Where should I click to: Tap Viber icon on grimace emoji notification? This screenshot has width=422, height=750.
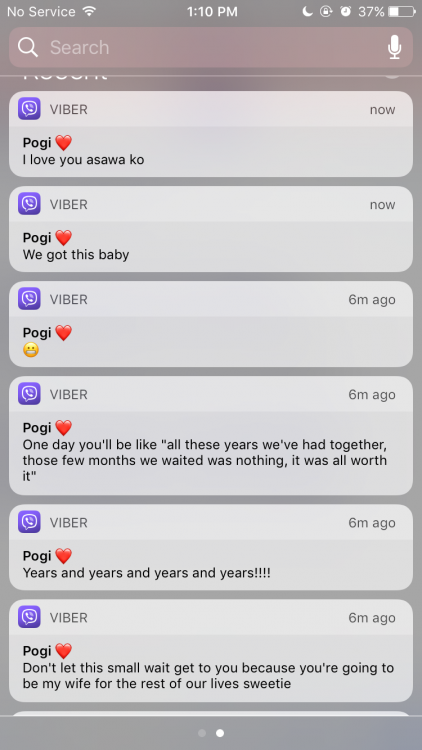point(29,299)
